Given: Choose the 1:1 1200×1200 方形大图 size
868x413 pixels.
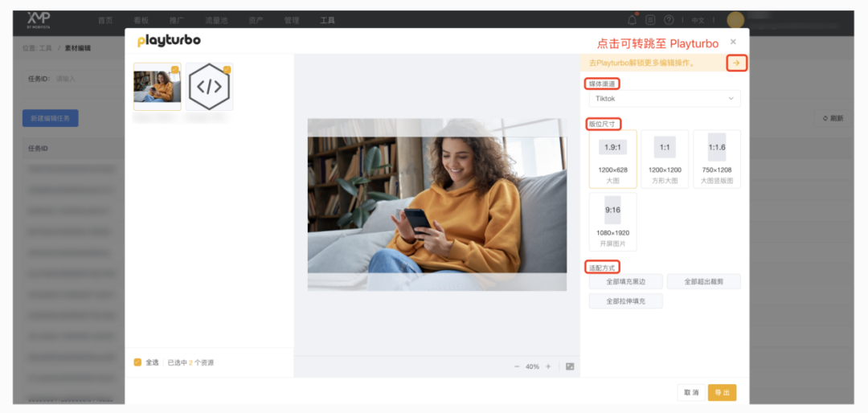Looking at the screenshot, I should [665, 159].
